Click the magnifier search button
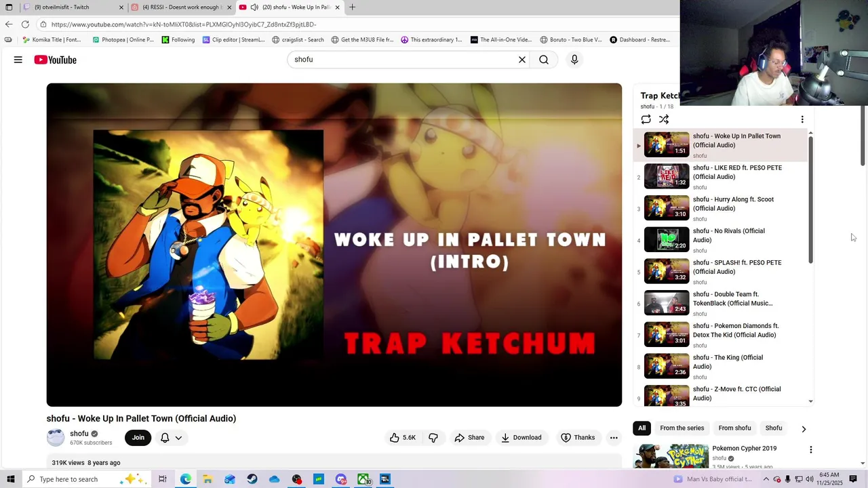Image resolution: width=868 pixels, height=488 pixels. pos(544,60)
